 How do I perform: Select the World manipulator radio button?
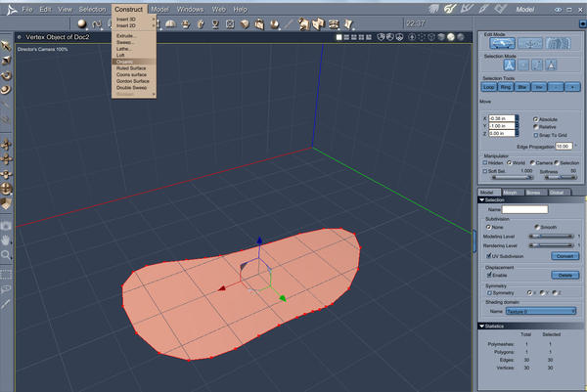tap(509, 162)
